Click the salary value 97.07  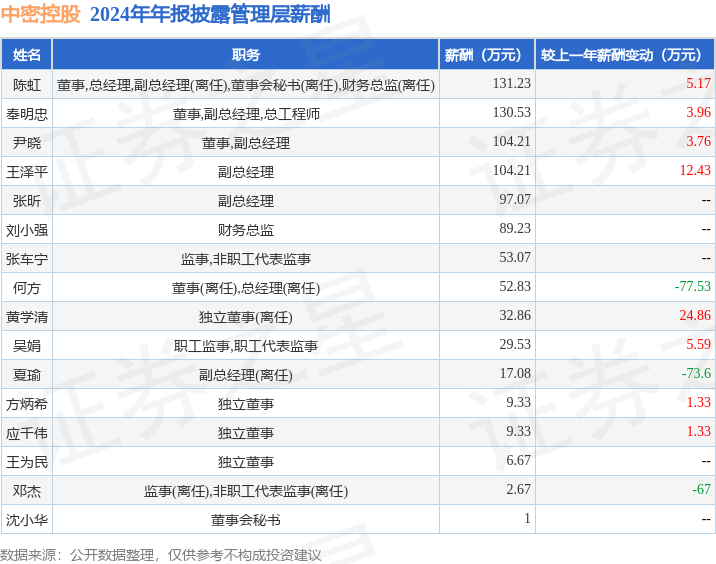click(x=515, y=199)
